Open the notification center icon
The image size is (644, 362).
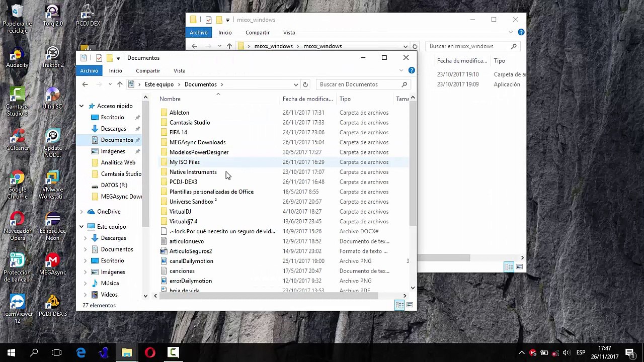point(630,352)
